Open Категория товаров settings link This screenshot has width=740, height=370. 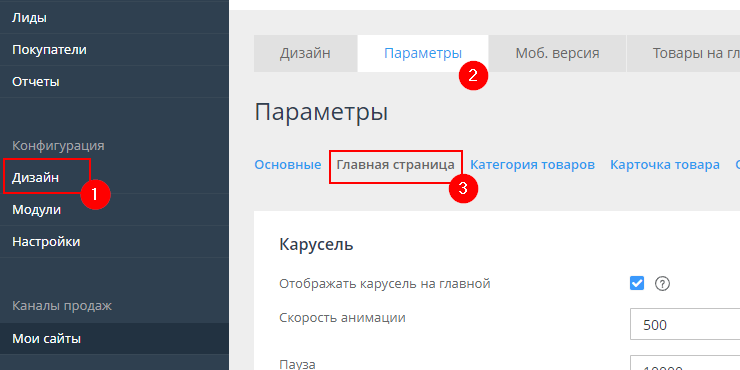click(532, 165)
